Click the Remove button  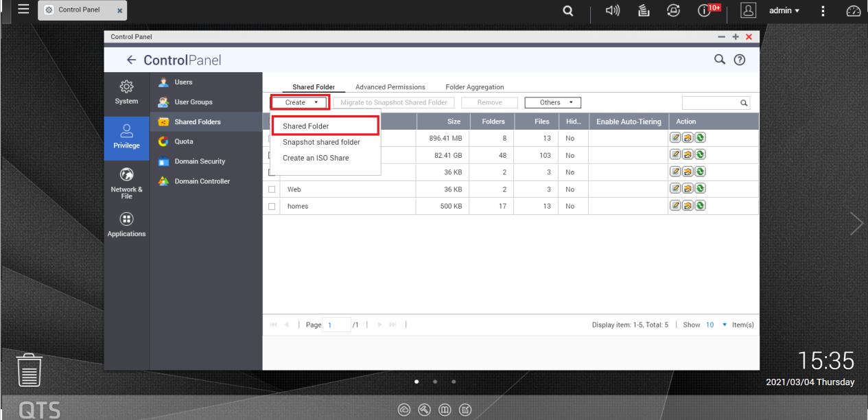tap(489, 102)
